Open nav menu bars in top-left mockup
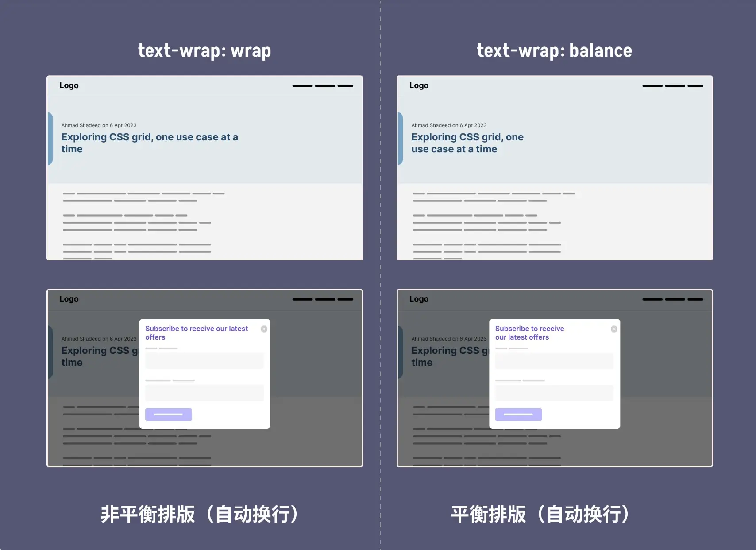756x550 pixels. (323, 86)
